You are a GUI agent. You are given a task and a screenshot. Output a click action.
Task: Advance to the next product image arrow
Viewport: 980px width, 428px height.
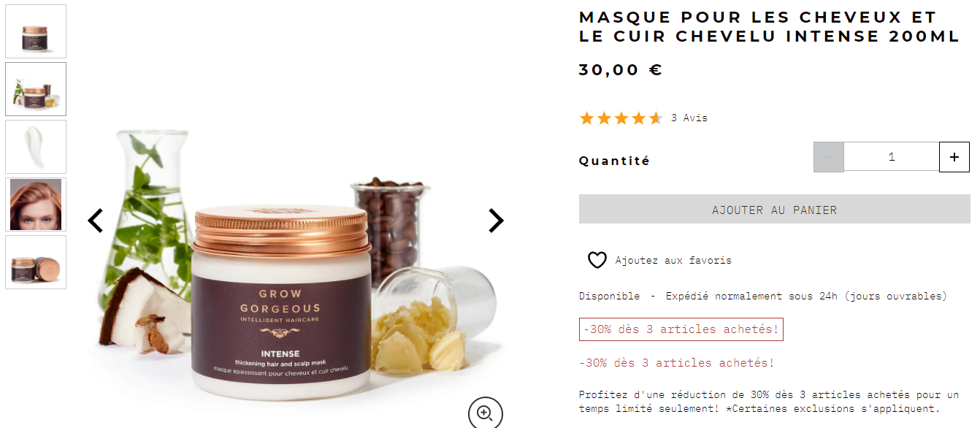click(496, 221)
